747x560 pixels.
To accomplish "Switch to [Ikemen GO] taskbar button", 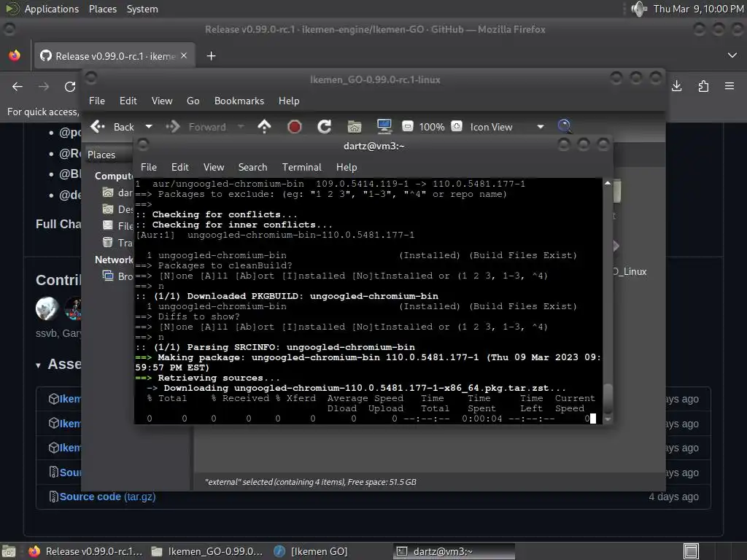I will (311, 551).
